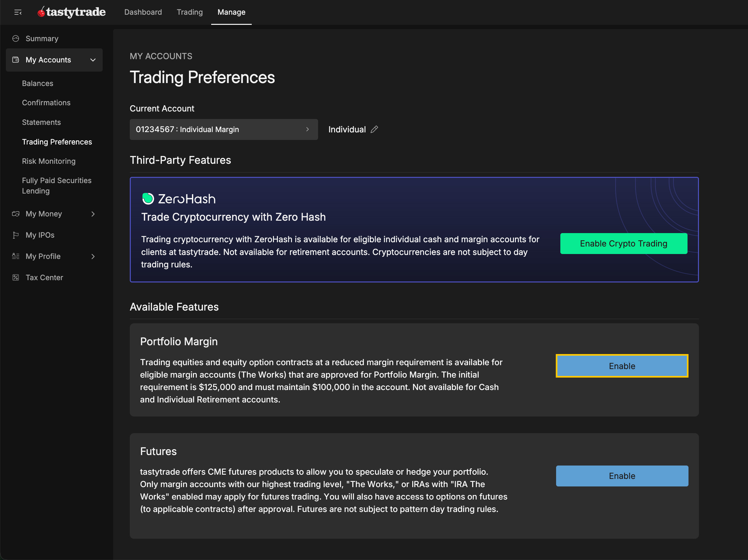748x560 pixels.
Task: Expand the My Money submenu arrow
Action: pyautogui.click(x=93, y=214)
